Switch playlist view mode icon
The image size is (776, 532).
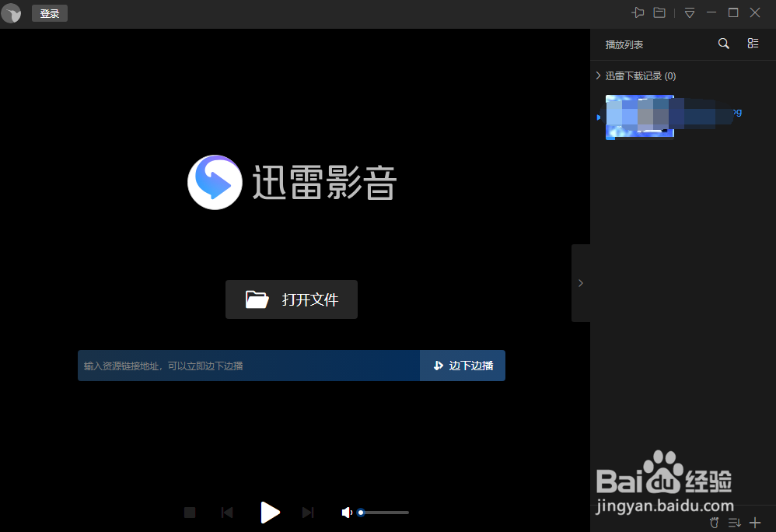tap(753, 44)
